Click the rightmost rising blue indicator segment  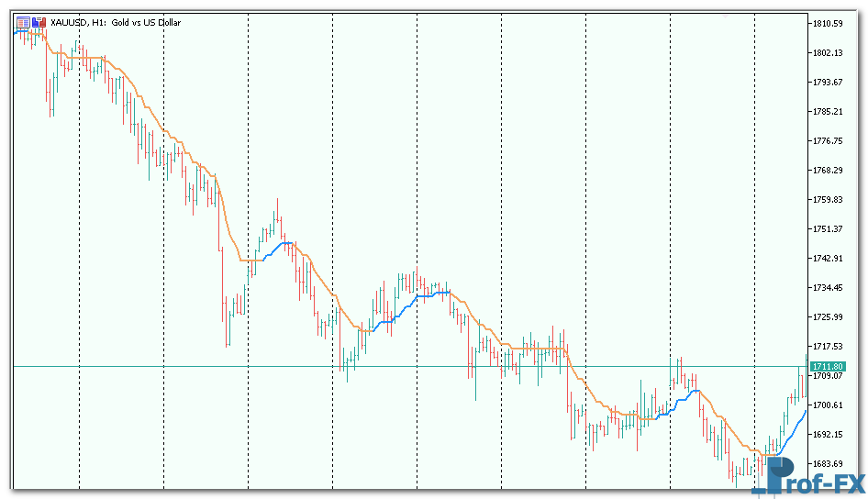tap(791, 433)
